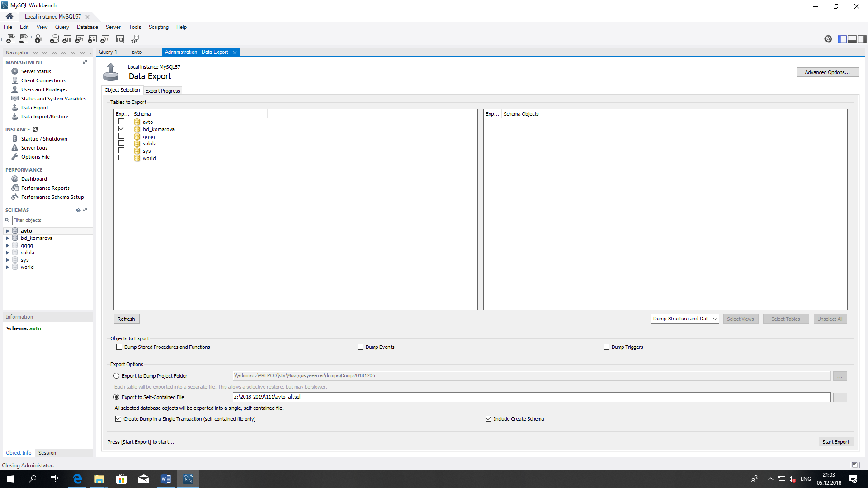
Task: Toggle the bottom output panel visibility icon
Action: click(852, 39)
